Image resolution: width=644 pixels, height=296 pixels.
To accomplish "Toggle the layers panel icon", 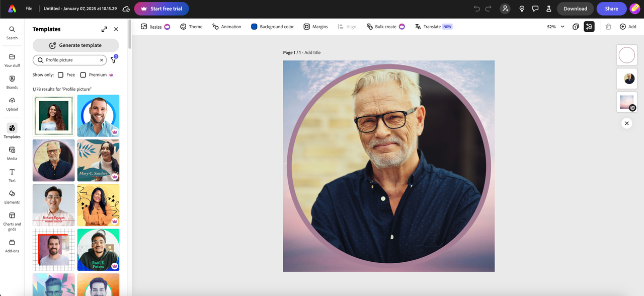I will coord(589,27).
